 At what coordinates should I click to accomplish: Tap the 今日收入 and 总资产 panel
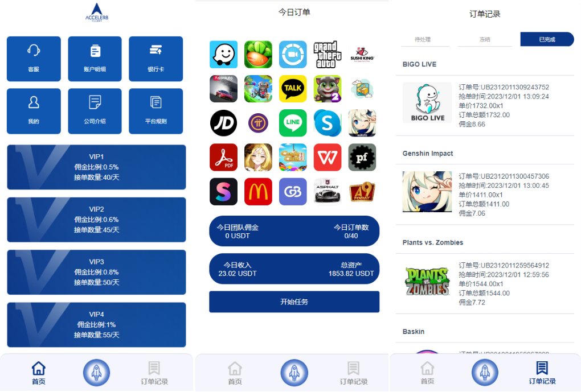click(294, 269)
